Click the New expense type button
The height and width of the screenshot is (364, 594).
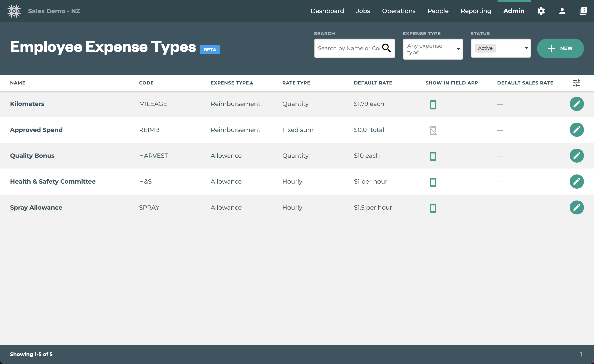(x=560, y=48)
